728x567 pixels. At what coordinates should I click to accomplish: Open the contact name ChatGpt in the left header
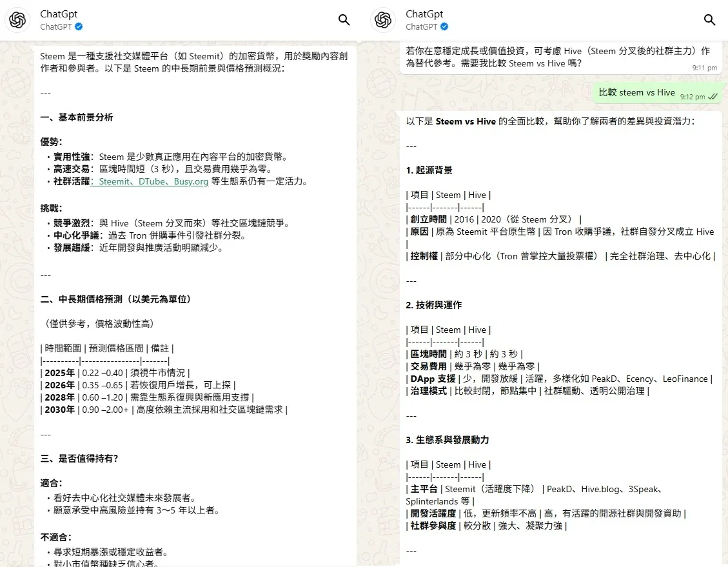(59, 14)
